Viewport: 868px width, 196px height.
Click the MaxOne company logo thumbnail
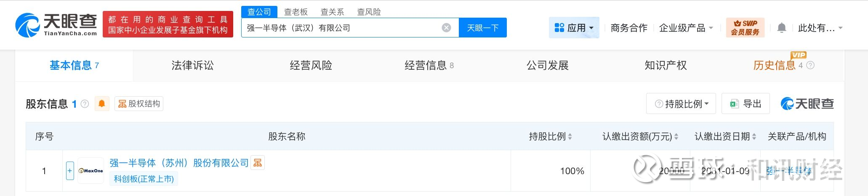(x=91, y=171)
